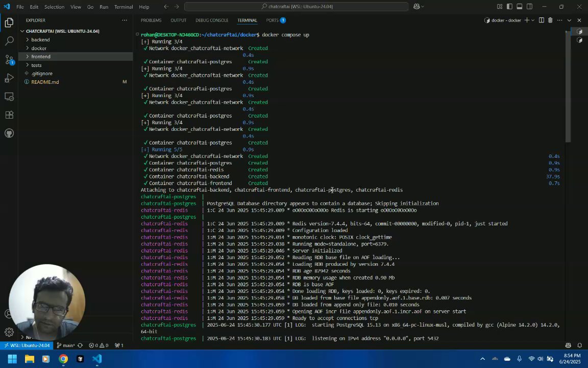Viewport: 588px width, 368px height.
Task: Click the forwarded ports status item
Action: pyautogui.click(x=119, y=345)
